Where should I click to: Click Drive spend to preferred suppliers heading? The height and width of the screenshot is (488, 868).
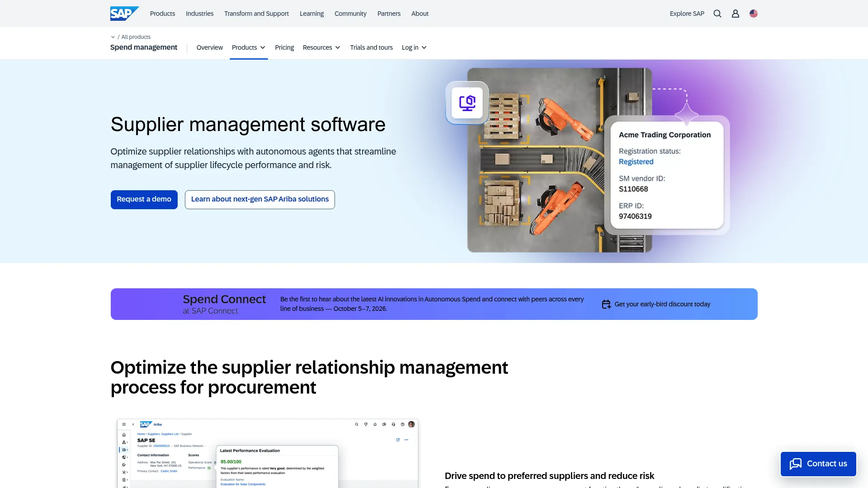point(549,476)
